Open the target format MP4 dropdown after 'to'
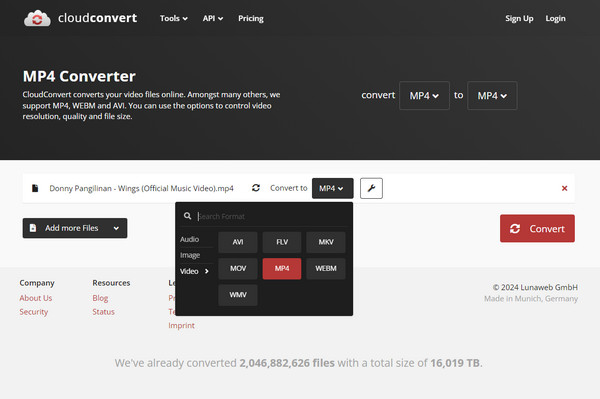The height and width of the screenshot is (399, 600). coord(492,96)
